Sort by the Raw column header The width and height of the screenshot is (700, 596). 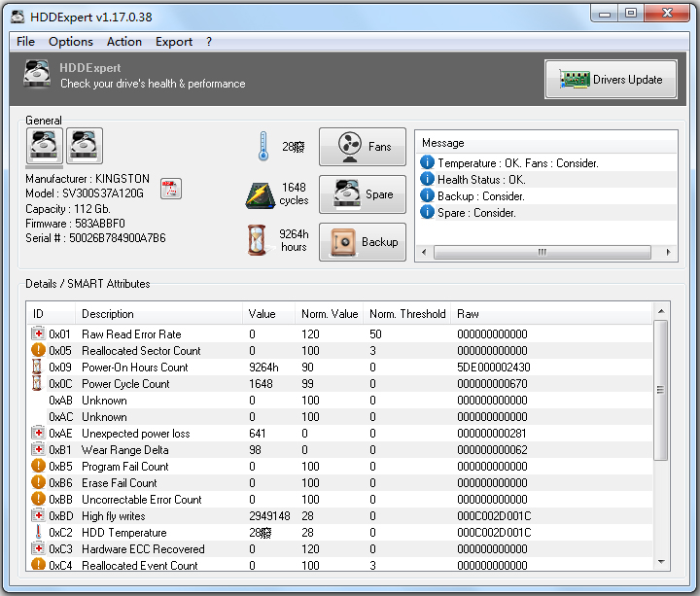pyautogui.click(x=551, y=314)
